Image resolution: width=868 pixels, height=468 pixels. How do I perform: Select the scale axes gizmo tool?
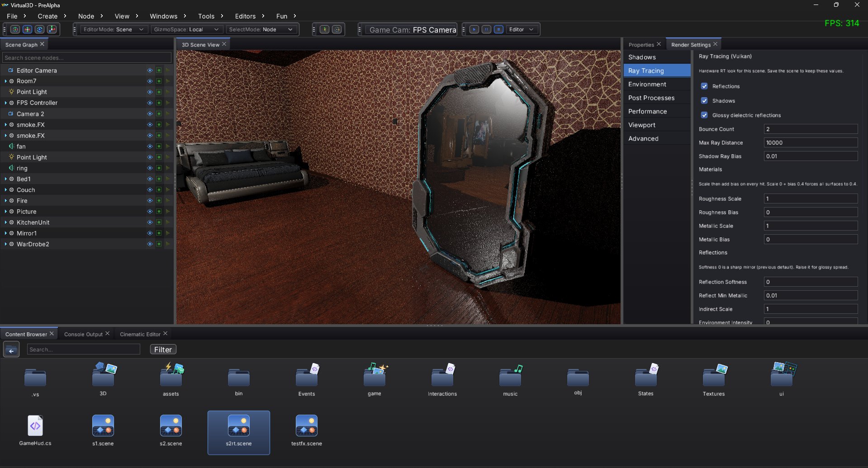[x=52, y=29]
